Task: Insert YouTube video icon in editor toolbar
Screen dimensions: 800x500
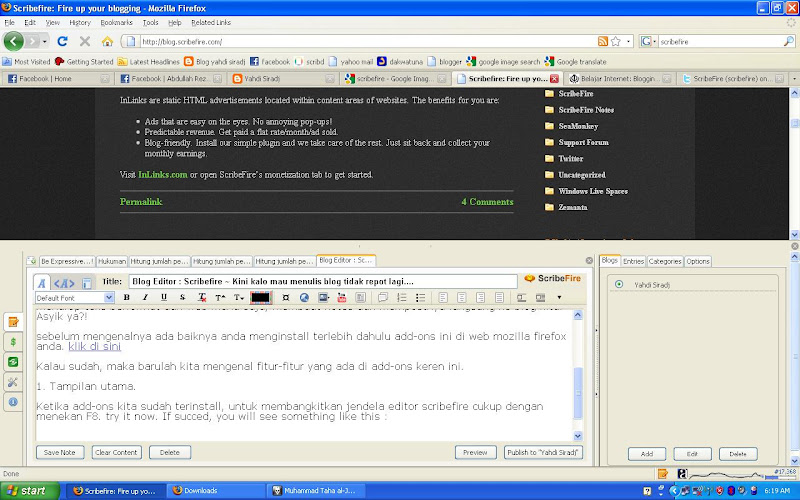Action: pyautogui.click(x=342, y=297)
